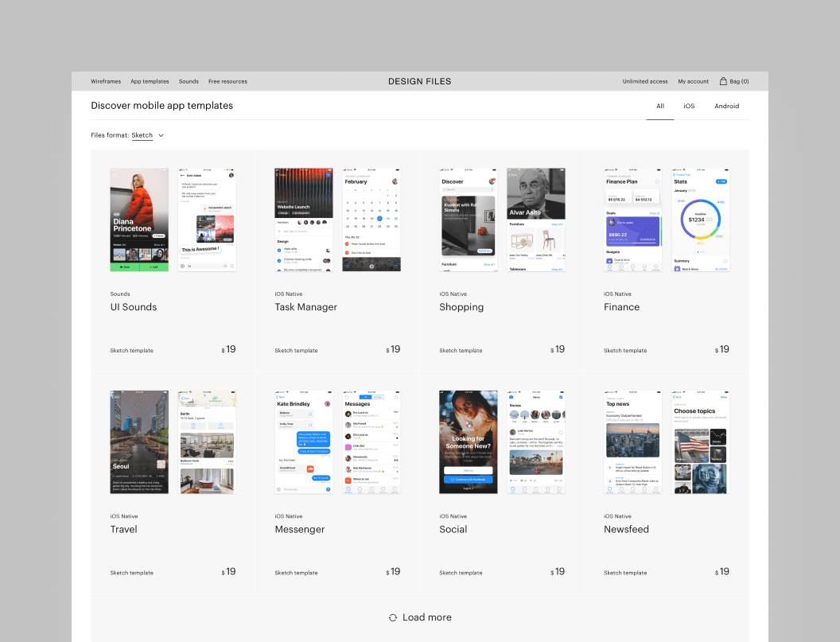
Task: Open the Shopping template title
Action: 461,307
